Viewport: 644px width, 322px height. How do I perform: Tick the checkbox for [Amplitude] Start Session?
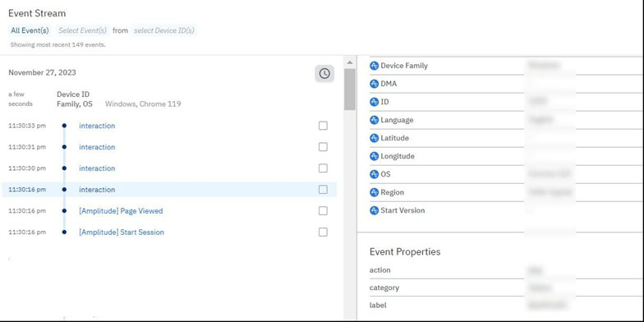324,232
